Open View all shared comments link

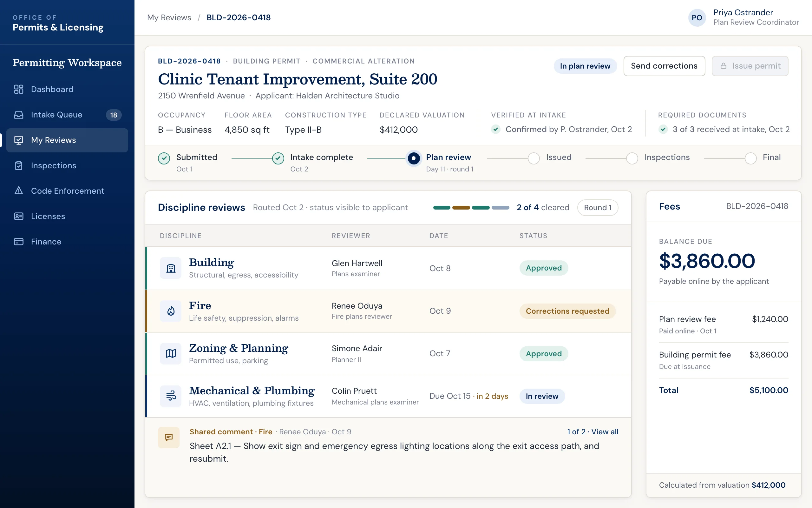pos(605,432)
